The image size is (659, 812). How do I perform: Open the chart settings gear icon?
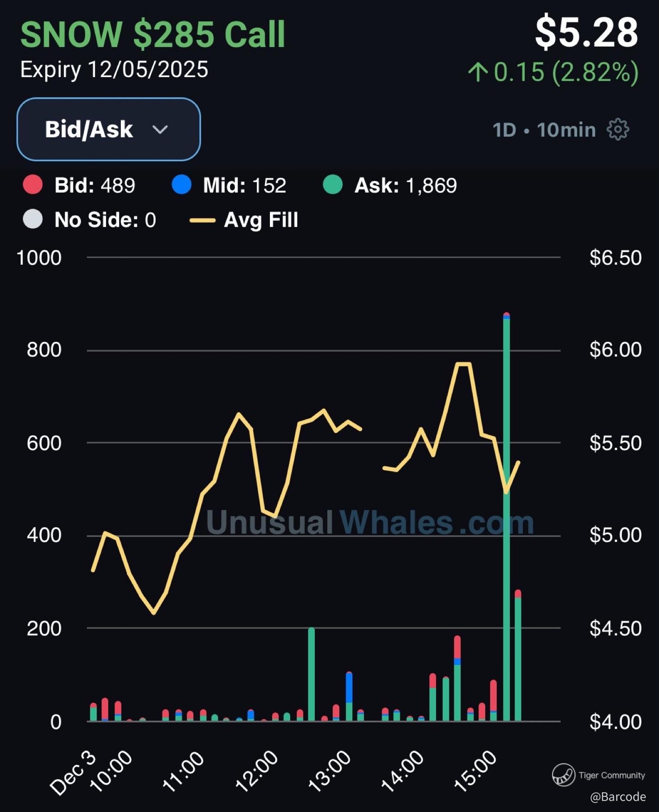pyautogui.click(x=618, y=130)
